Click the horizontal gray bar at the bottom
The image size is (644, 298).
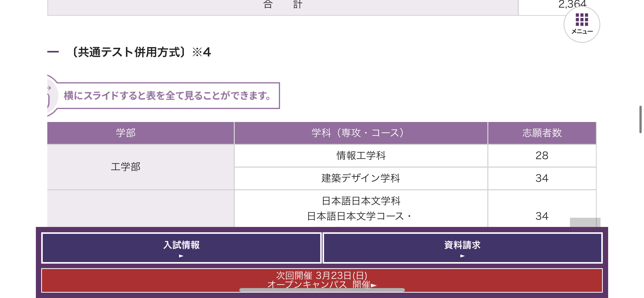point(321,290)
